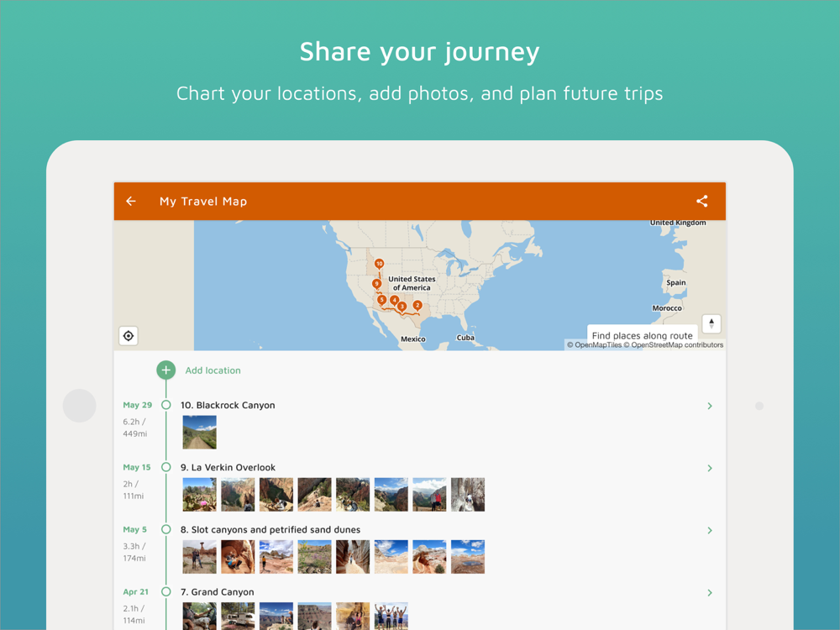Screen dimensions: 840x630
Task: Click the compass north arrow on map
Action: (711, 323)
